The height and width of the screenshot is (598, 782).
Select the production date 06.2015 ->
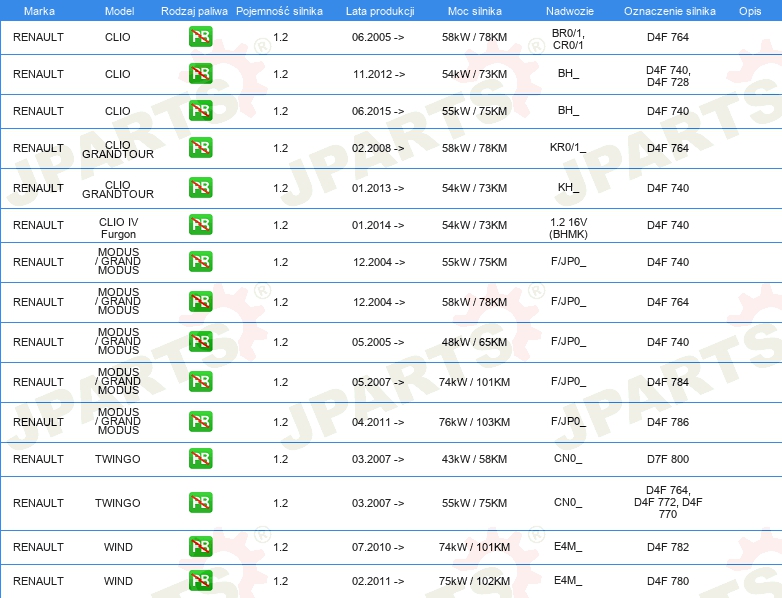pyautogui.click(x=378, y=111)
